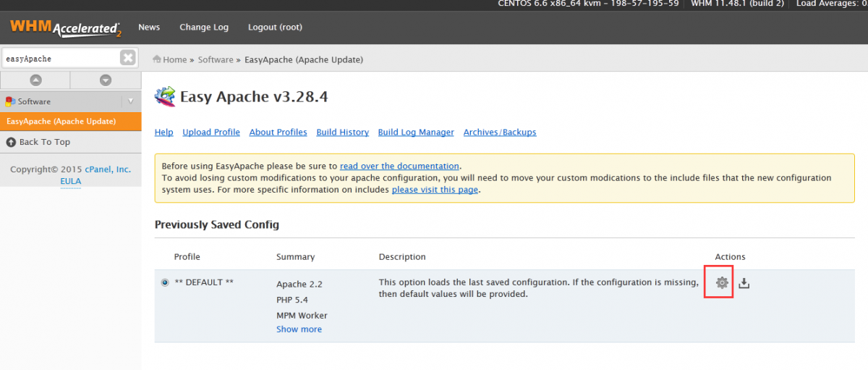Viewport: 868px width, 370px height.
Task: Click the ** DEFAULT ** profile name
Action: 204,282
